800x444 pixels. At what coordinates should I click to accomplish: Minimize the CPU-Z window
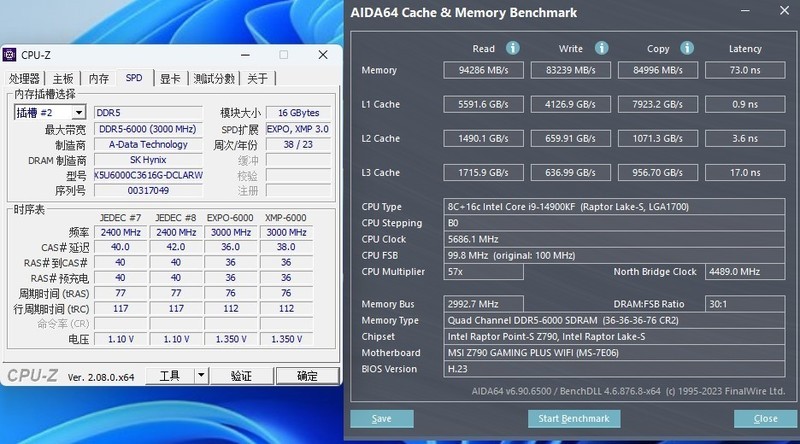(x=245, y=55)
